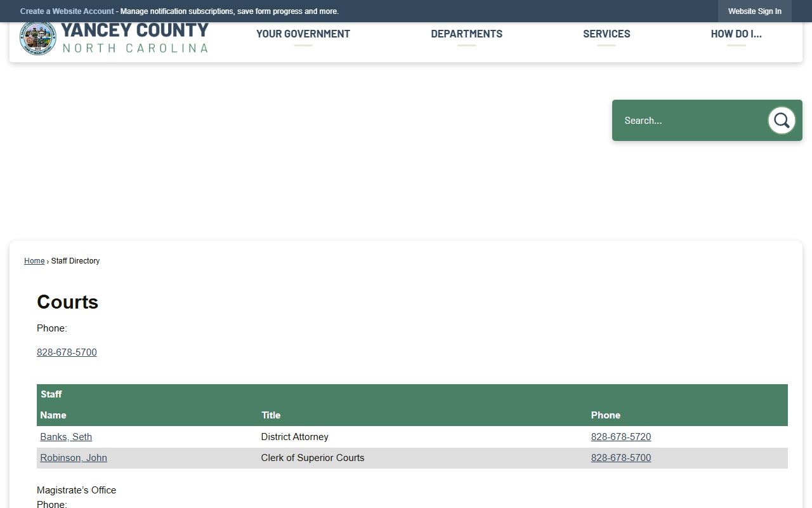Select the Clerk of Superior Courts cell

[313, 458]
